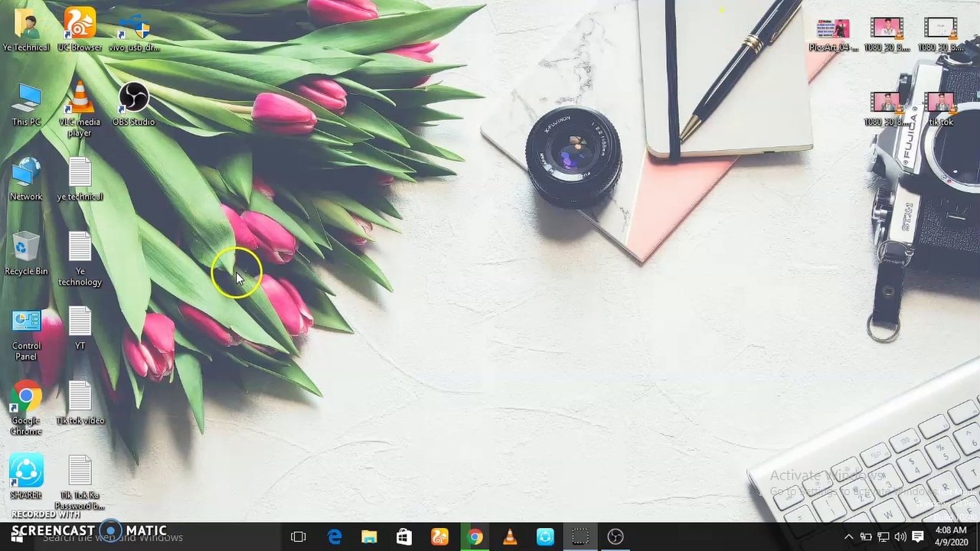
Task: Open File Explorer from the taskbar
Action: click(369, 537)
